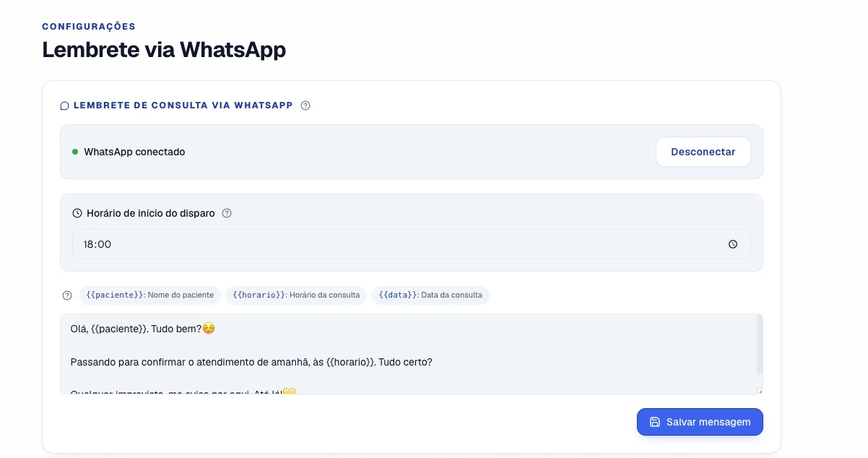Click the "CONFIGURAÇÕES" breadcrumb label

tap(89, 27)
